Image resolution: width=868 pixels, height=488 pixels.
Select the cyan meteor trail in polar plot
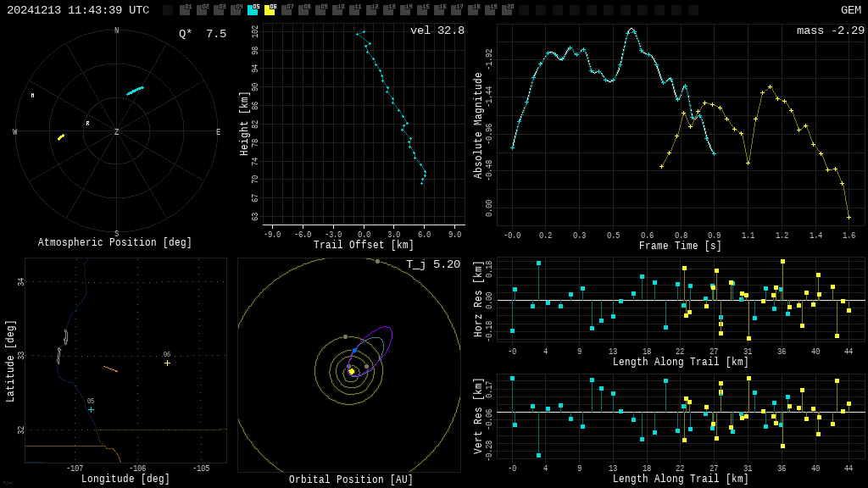(x=135, y=90)
